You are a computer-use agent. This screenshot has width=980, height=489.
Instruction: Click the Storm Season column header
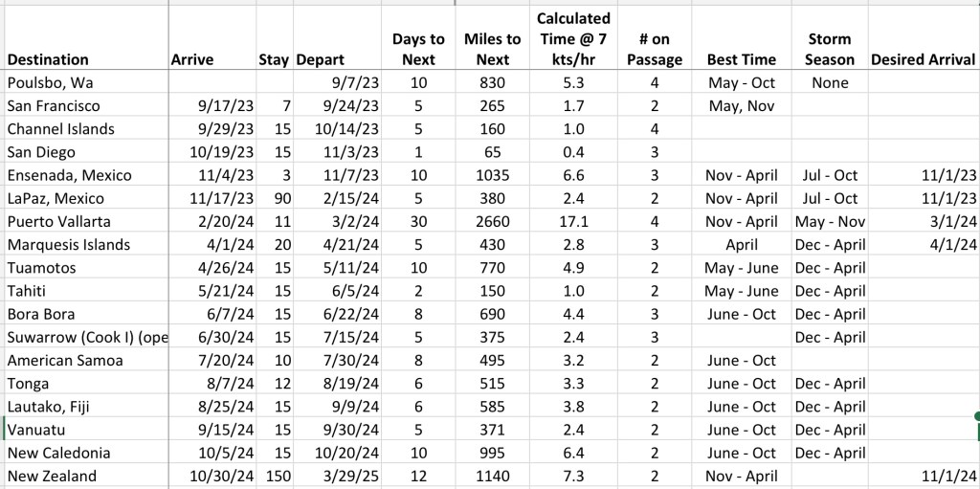[x=830, y=49]
